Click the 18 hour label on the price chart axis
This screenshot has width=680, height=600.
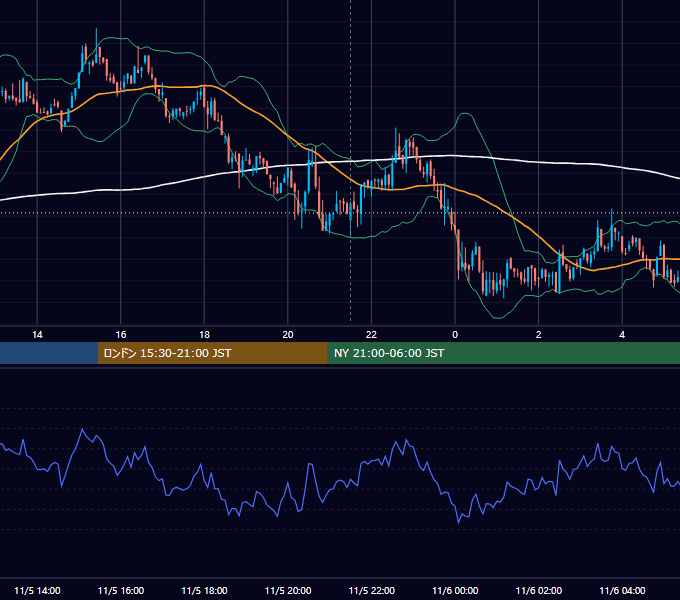(x=204, y=335)
